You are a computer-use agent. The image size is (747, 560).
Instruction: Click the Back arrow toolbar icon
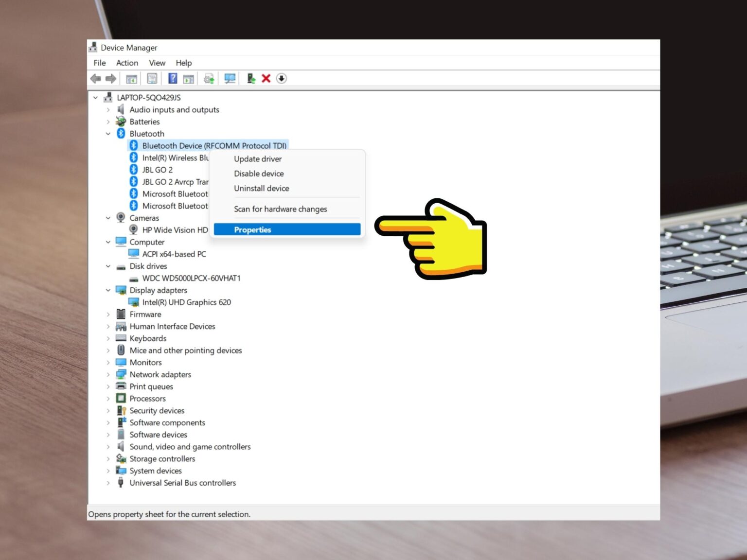[x=96, y=78]
